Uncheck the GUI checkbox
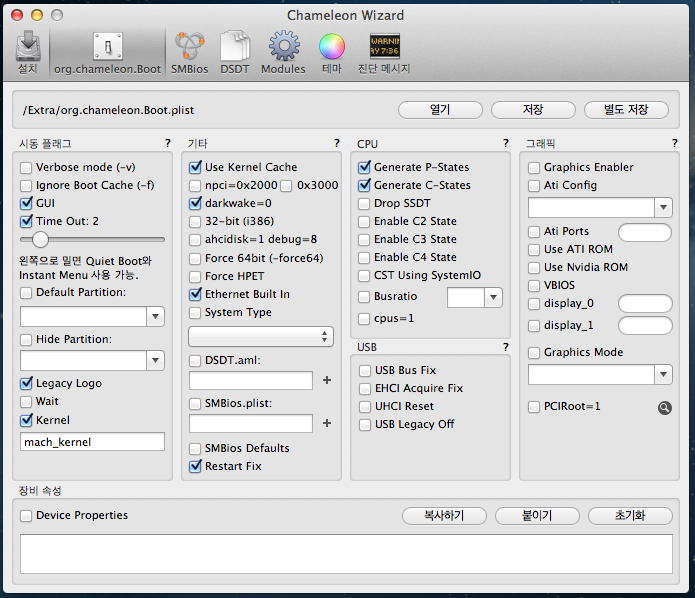The height and width of the screenshot is (598, 695). (26, 203)
